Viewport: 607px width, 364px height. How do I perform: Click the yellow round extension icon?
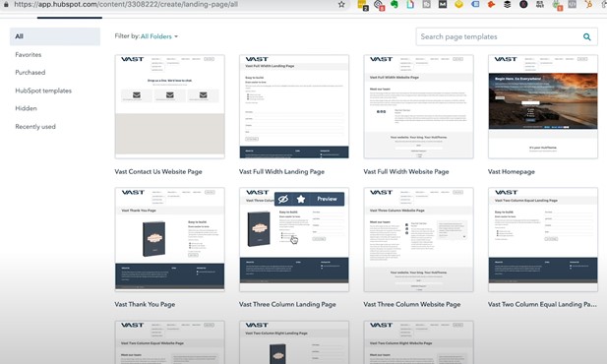coord(458,5)
